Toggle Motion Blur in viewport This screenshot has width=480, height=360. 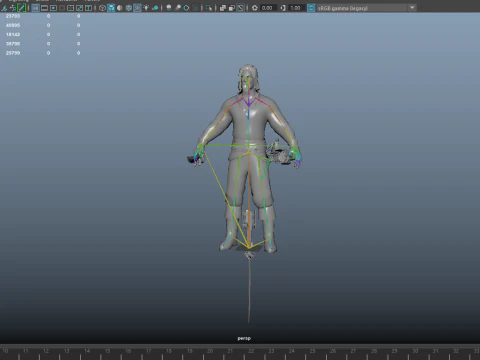click(x=178, y=8)
